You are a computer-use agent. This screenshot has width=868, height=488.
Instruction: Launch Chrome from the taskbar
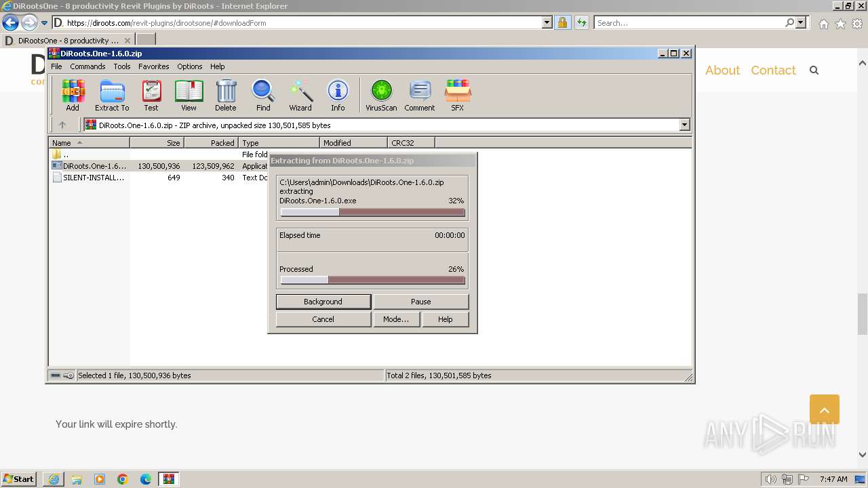tap(123, 479)
